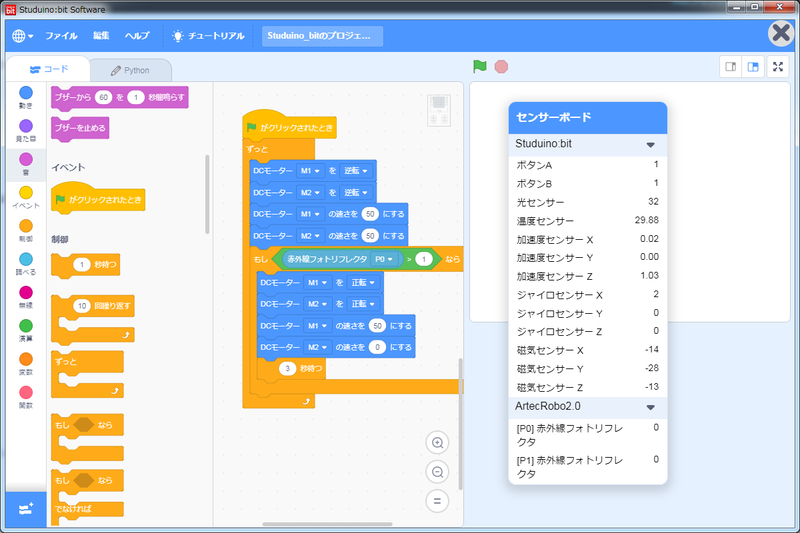Edit the 60 value in buzzer block
Viewport: 800px width, 533px height.
tap(104, 97)
